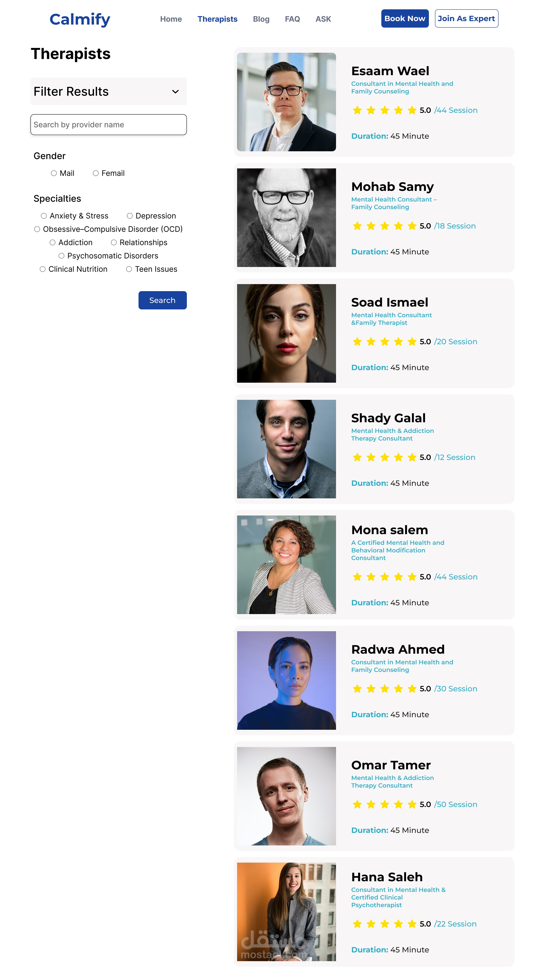Screen dimensions: 548x980
Task: Open the Therapists nav page
Action: pos(217,19)
